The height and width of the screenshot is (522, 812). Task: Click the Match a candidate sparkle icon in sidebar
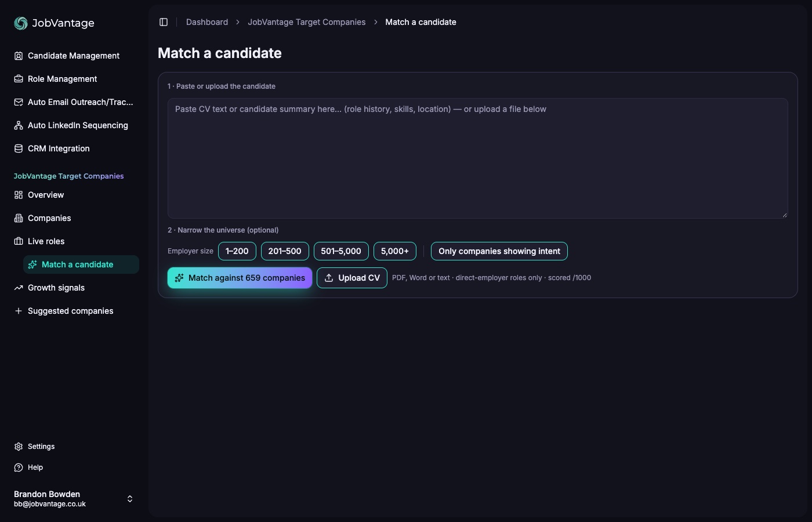click(32, 264)
